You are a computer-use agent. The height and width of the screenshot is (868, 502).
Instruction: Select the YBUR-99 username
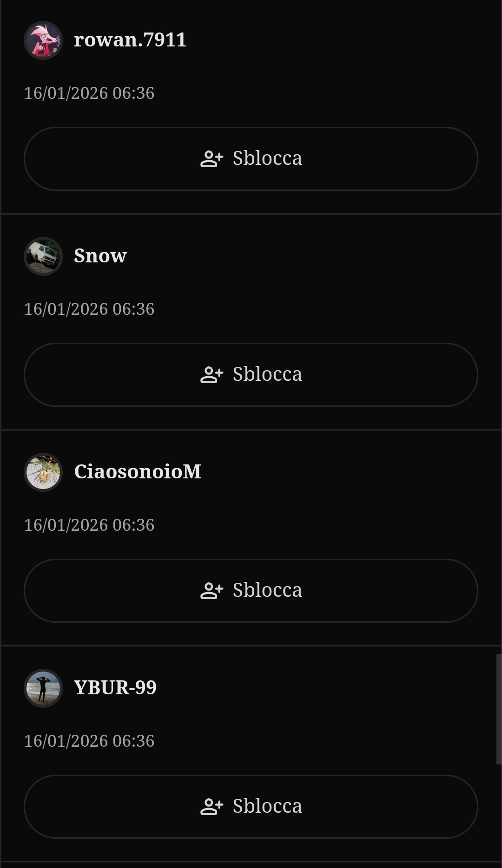pos(115,688)
